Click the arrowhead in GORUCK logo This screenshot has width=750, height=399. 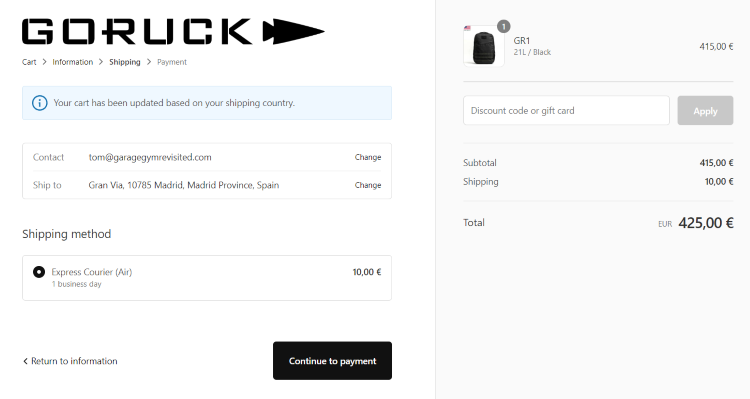coord(294,32)
